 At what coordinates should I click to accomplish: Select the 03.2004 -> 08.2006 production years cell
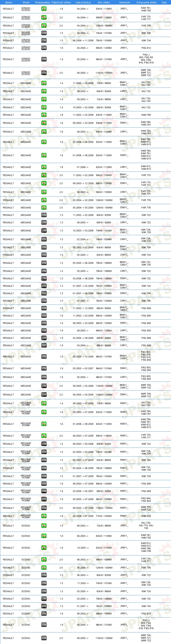coord(83,338)
